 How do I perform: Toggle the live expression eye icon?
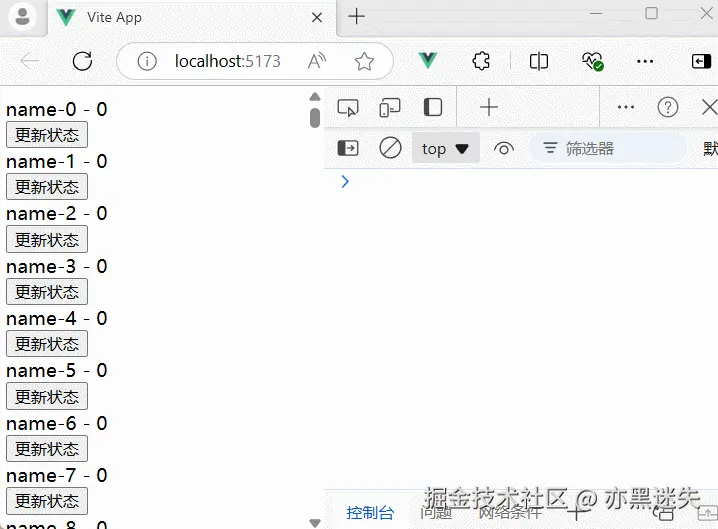tap(504, 149)
